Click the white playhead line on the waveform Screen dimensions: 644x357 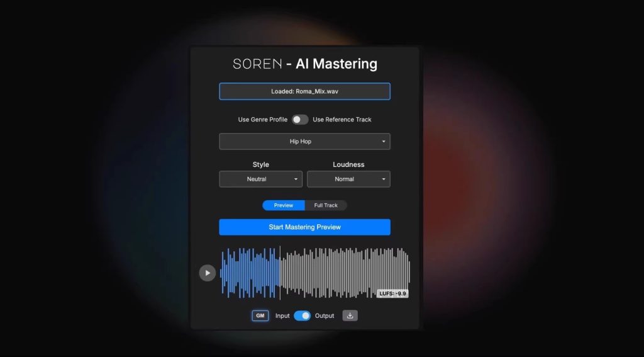[280, 273]
